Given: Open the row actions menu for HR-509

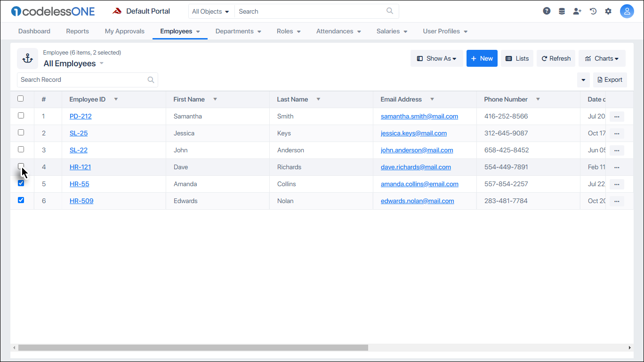Looking at the screenshot, I should (x=617, y=201).
